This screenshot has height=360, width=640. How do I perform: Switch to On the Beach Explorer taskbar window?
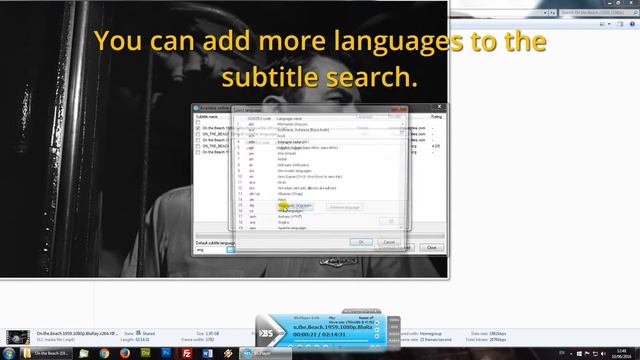click(x=46, y=353)
